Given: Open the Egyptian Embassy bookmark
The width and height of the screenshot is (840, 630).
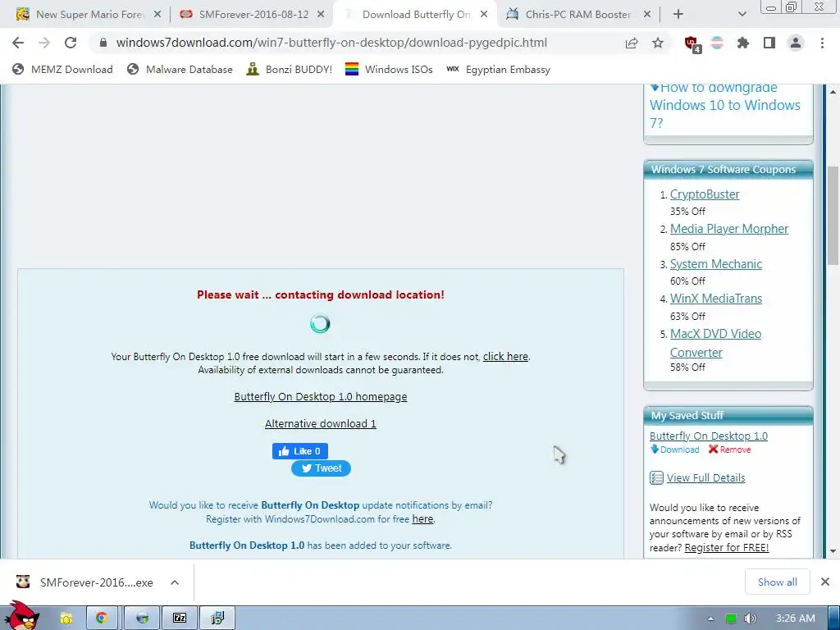Looking at the screenshot, I should [498, 69].
